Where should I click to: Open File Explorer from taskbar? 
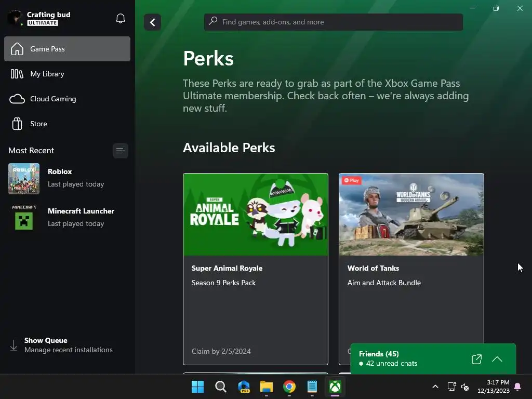(x=267, y=387)
